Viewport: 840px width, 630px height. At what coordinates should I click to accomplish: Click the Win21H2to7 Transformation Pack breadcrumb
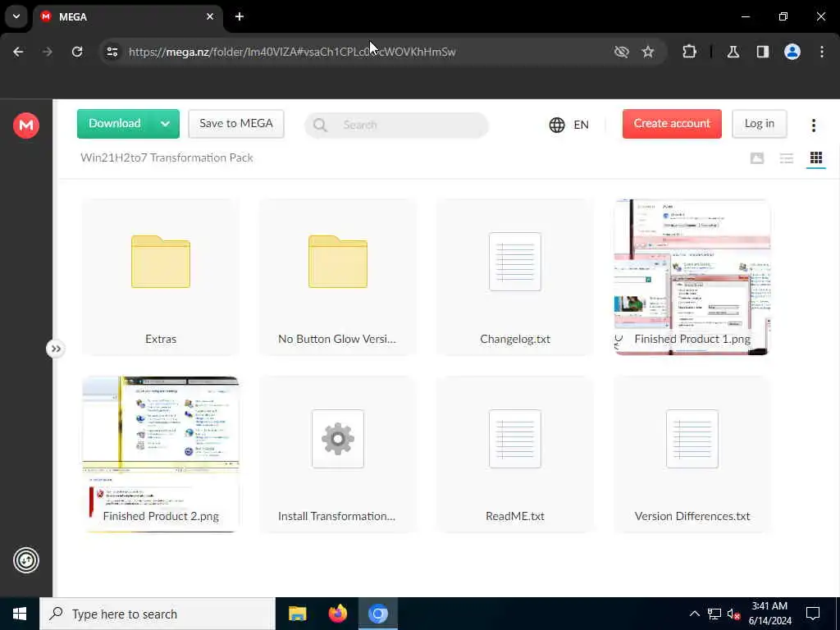tap(167, 157)
